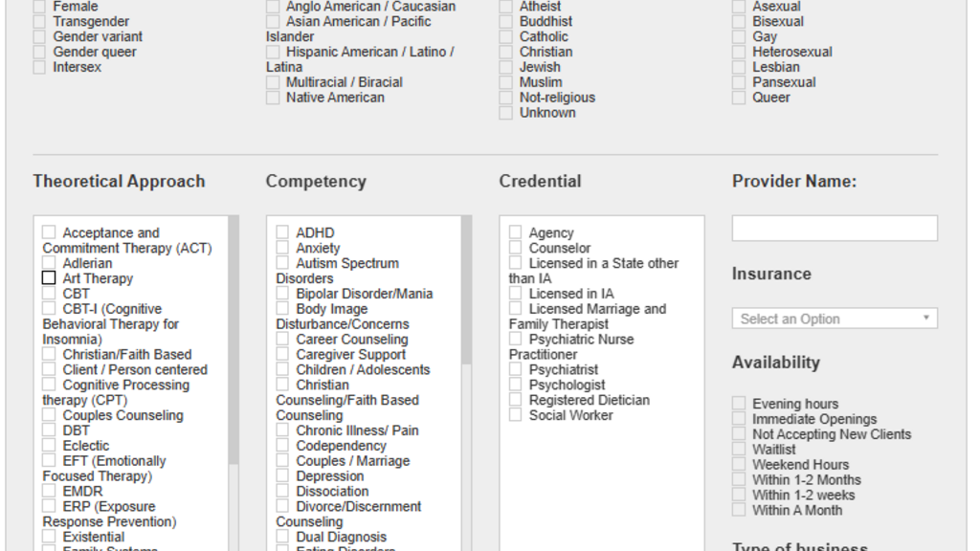Tick the Gender variant checkbox
980x551 pixels.
click(x=39, y=36)
